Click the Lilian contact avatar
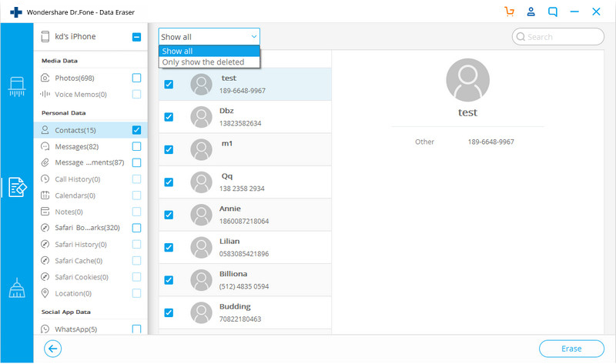This screenshot has height=364, width=616. pos(201,247)
